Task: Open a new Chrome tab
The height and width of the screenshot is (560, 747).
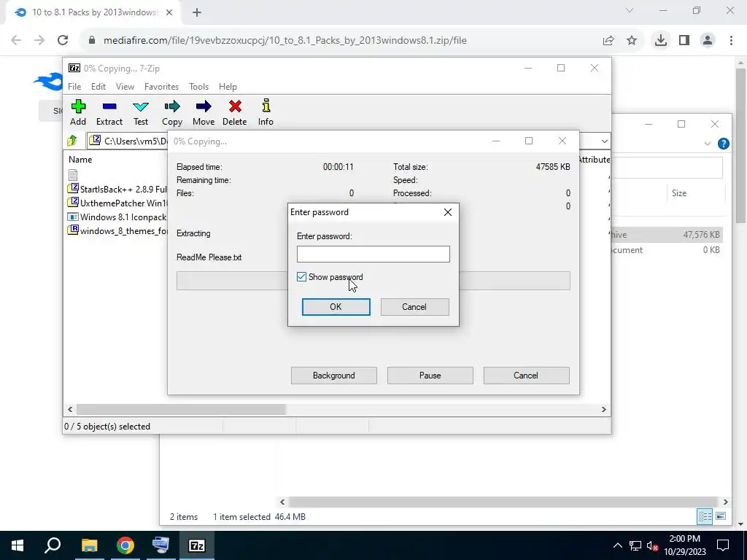Action: (197, 12)
